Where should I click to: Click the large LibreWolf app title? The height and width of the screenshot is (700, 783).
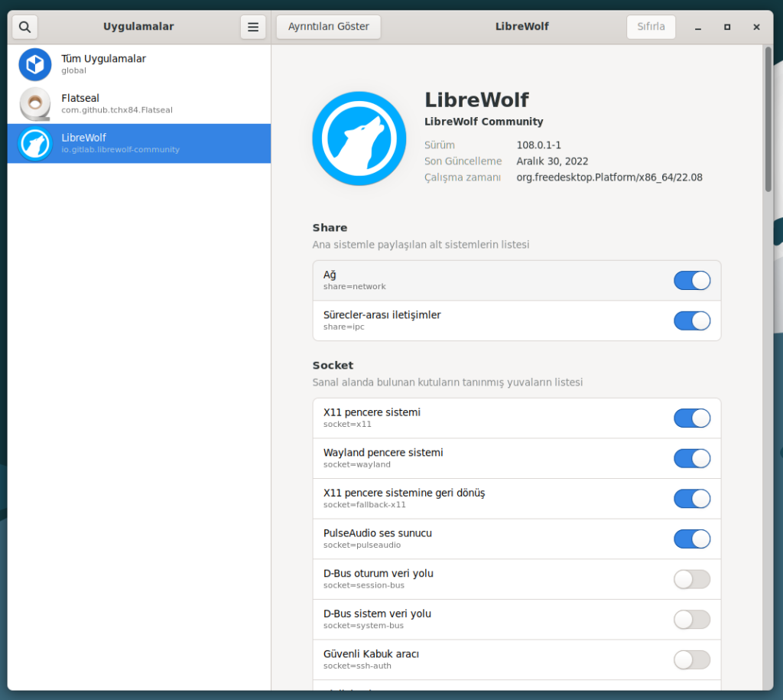point(476,100)
